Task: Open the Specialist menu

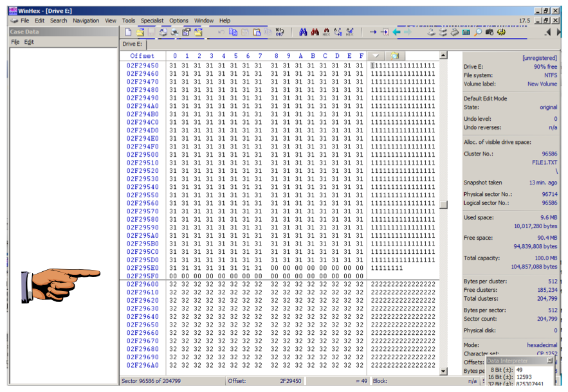Action: coord(152,21)
